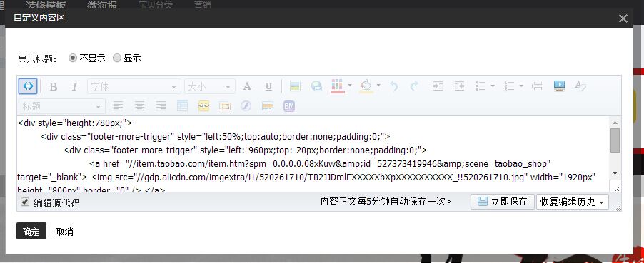644x263 pixels.
Task: Insert a horizontal separator line
Action: click(x=537, y=86)
